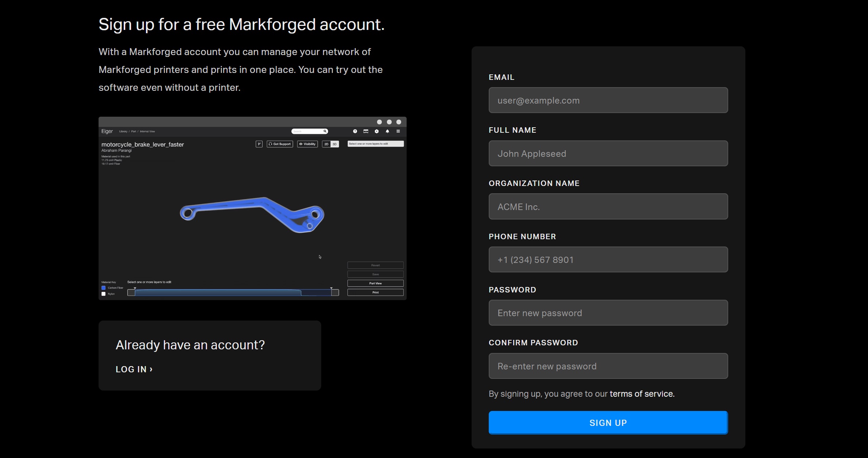Switch to 3D view mode
The image size is (868, 458).
point(334,144)
